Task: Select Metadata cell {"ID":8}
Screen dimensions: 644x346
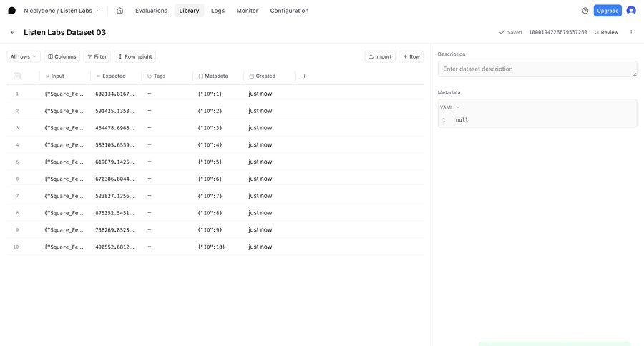Action: pos(210,213)
